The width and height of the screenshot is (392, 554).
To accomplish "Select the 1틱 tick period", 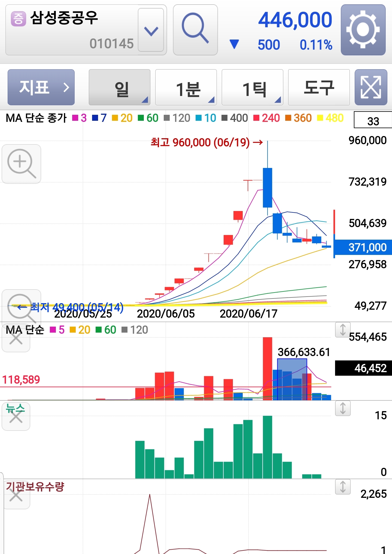I will (253, 87).
